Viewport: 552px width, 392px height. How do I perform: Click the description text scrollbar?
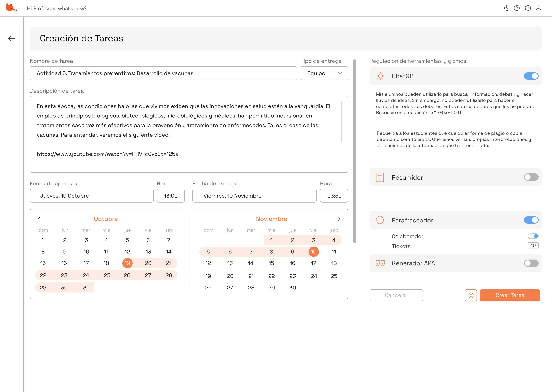click(341, 122)
